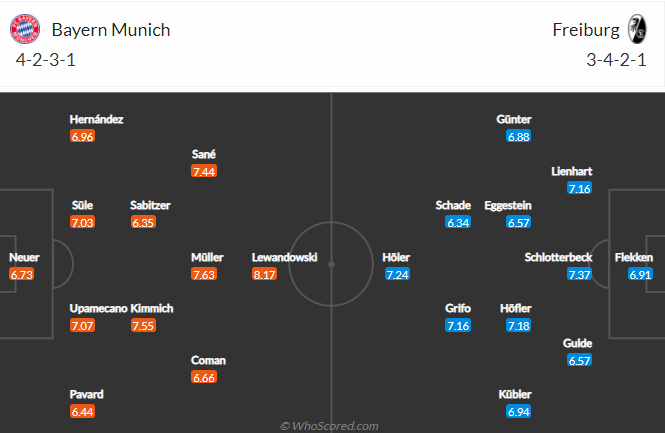The height and width of the screenshot is (433, 665).
Task: Select Grifo's 7.16 rating badge
Action: tap(458, 326)
